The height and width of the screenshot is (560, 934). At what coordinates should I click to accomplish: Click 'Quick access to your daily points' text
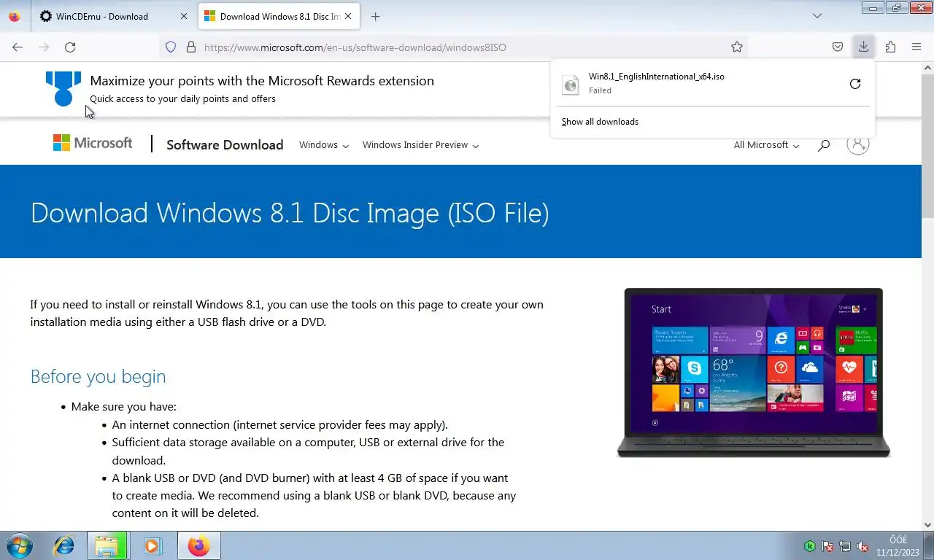pos(182,98)
